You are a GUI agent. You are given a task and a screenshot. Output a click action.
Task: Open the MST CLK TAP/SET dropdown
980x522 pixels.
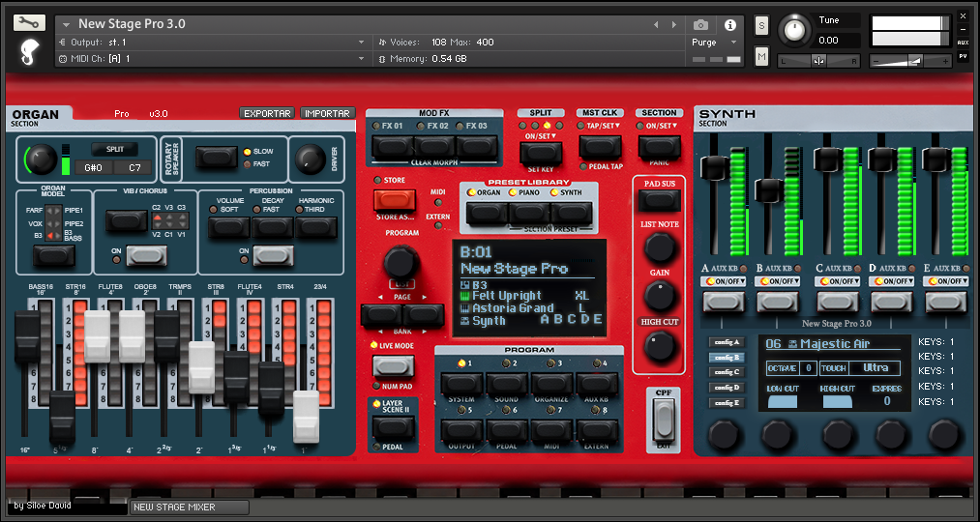coord(599,126)
